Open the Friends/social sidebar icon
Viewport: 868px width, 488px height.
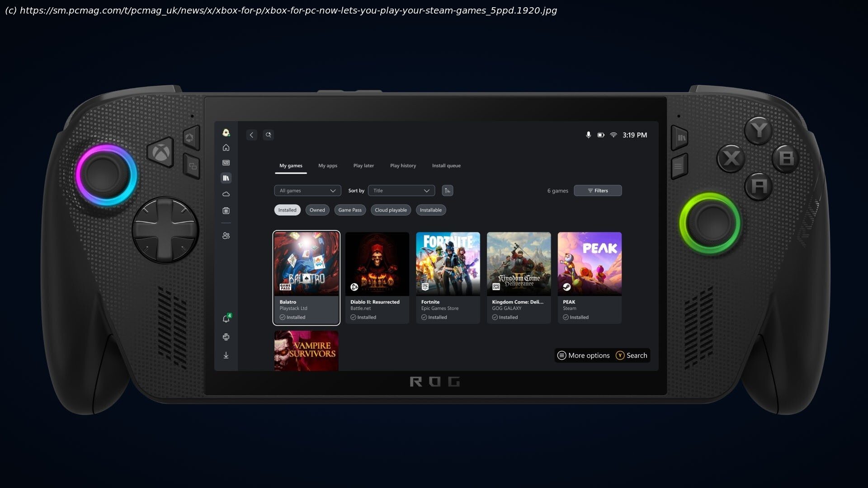point(226,236)
